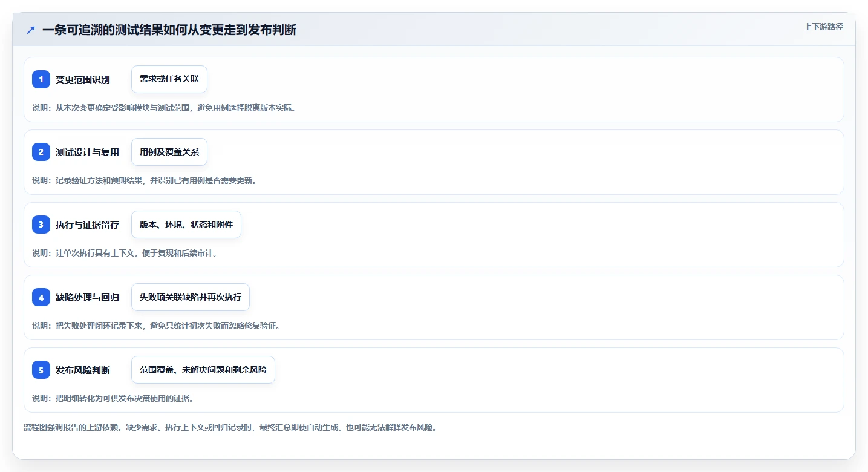
Task: Click the 上下游路径 label
Action: coord(823,27)
